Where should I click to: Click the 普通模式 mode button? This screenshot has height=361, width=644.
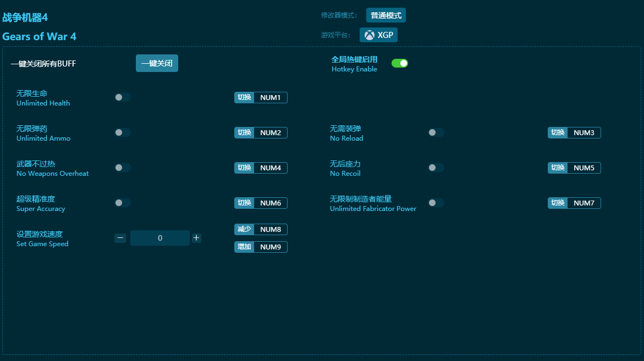click(x=386, y=15)
